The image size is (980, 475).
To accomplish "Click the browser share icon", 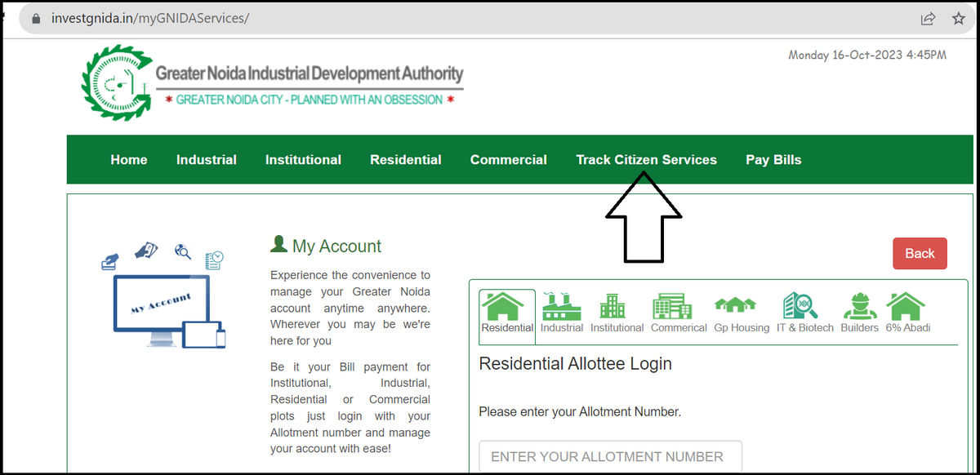I will pos(929,17).
